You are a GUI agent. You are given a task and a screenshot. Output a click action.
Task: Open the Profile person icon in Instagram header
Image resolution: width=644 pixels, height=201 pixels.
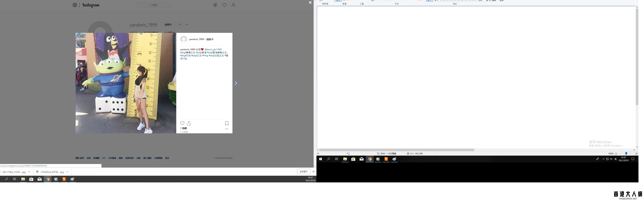pos(233,5)
